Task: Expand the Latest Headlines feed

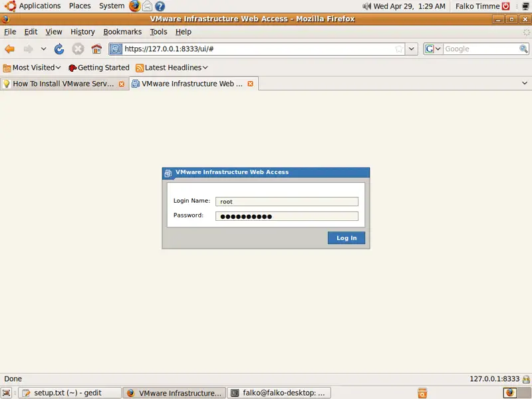Action: pos(172,68)
